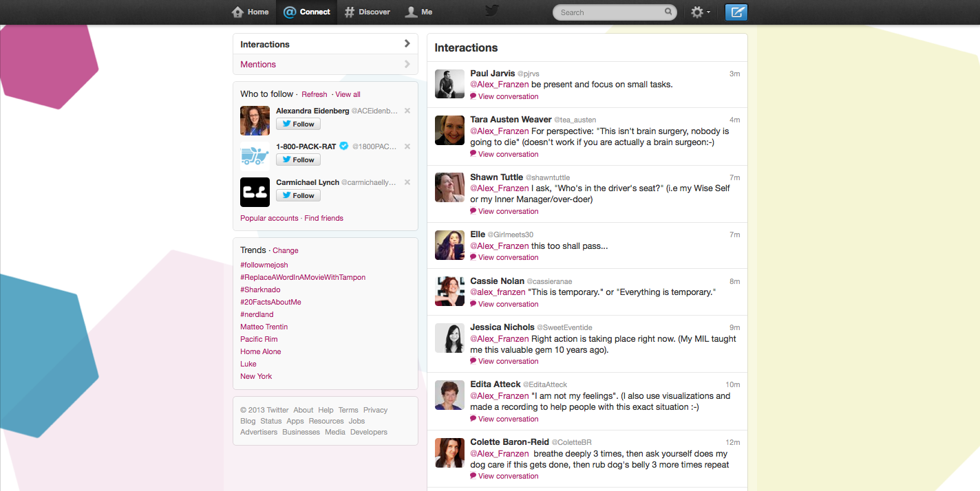Screen dimensions: 980x491
Task: Dismiss the 1-800-PACK-RAT suggestion
Action: pos(407,146)
